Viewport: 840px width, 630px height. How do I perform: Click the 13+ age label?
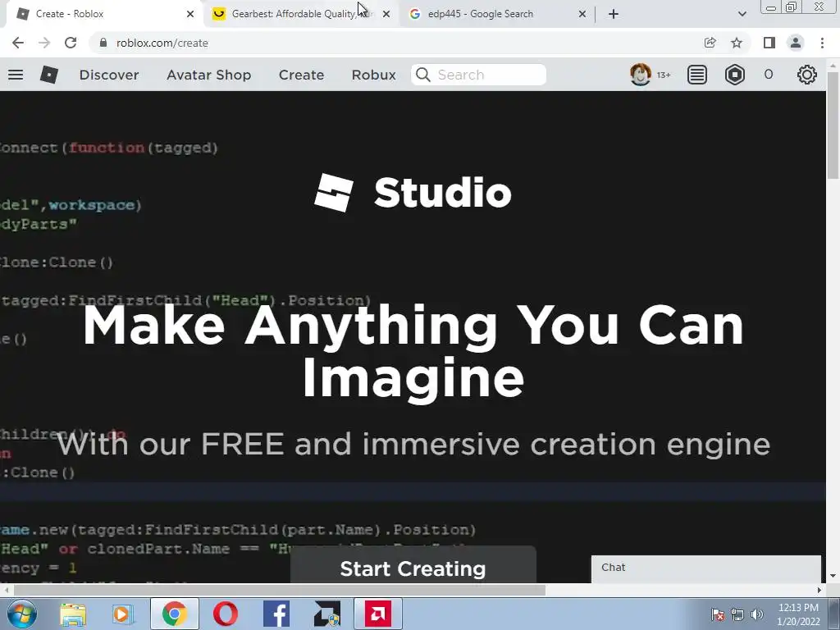(664, 75)
